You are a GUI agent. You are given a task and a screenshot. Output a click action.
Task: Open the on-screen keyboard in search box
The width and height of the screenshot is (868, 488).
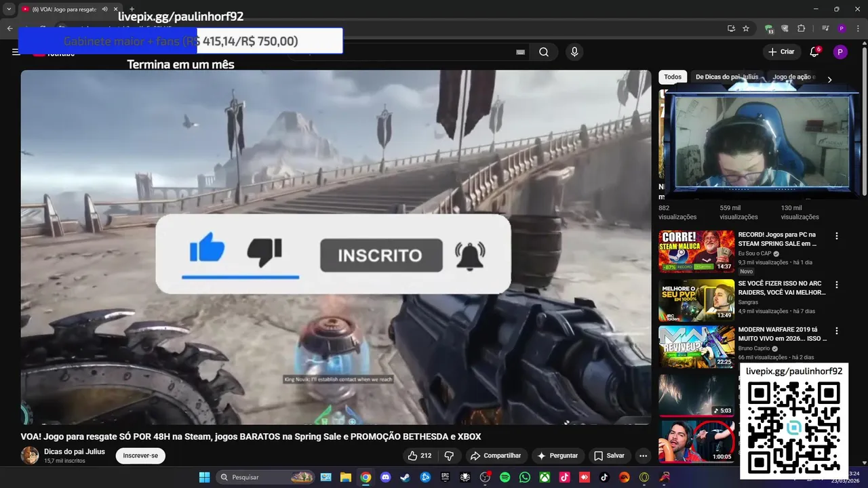pyautogui.click(x=521, y=52)
